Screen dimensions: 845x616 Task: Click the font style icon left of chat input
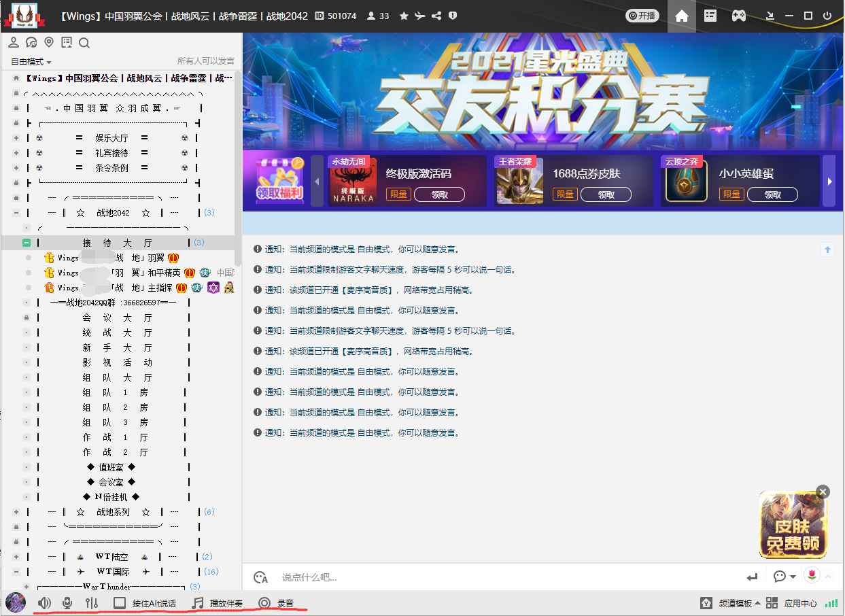260,577
